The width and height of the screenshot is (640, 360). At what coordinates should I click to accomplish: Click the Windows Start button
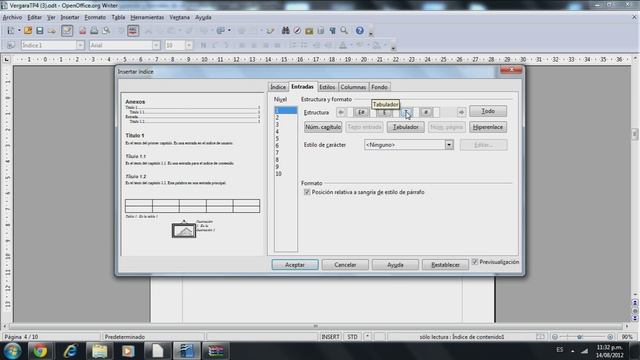(x=12, y=351)
